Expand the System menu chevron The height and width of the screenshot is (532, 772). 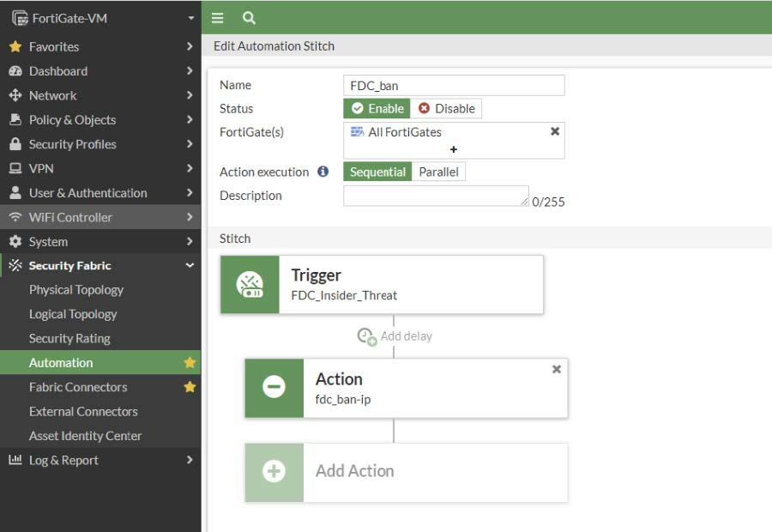[x=190, y=241]
